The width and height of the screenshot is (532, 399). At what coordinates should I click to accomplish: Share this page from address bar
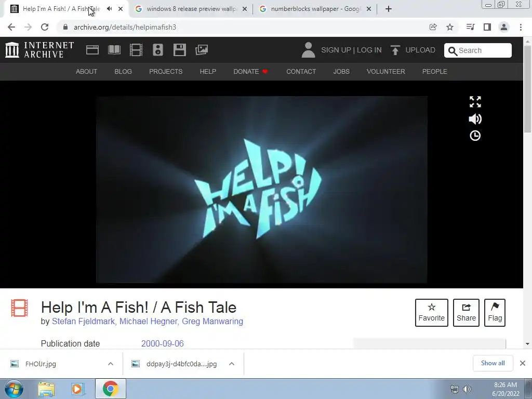(433, 27)
